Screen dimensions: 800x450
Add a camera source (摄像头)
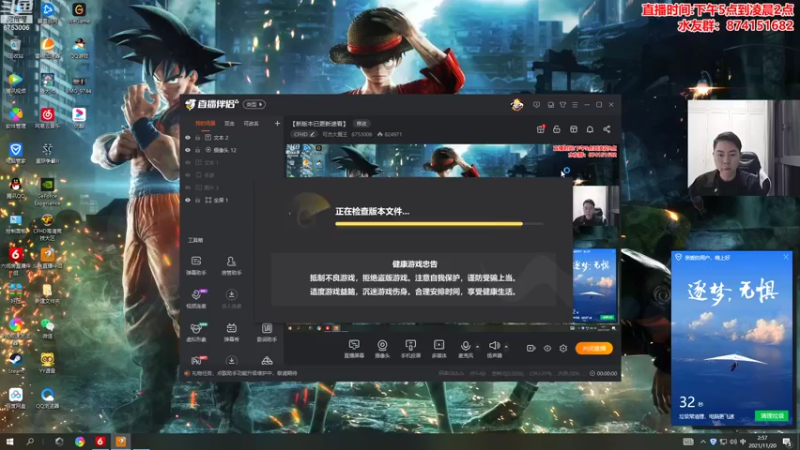click(x=382, y=349)
